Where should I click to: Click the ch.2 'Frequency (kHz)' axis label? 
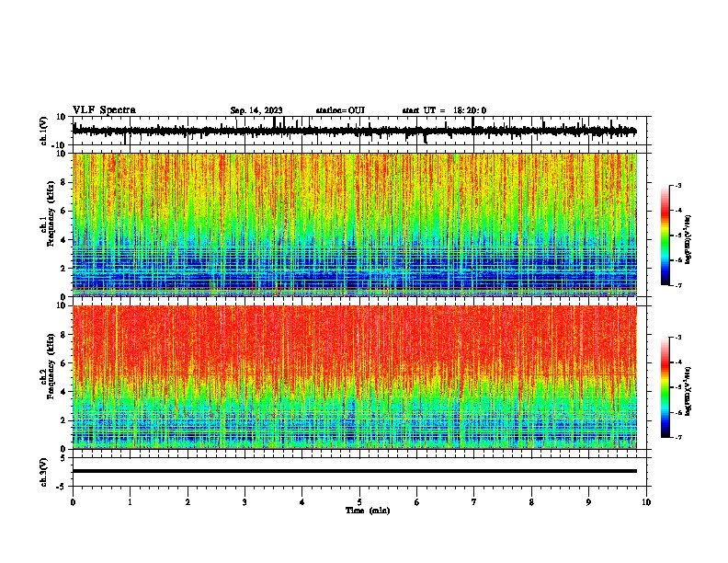[x=51, y=366]
